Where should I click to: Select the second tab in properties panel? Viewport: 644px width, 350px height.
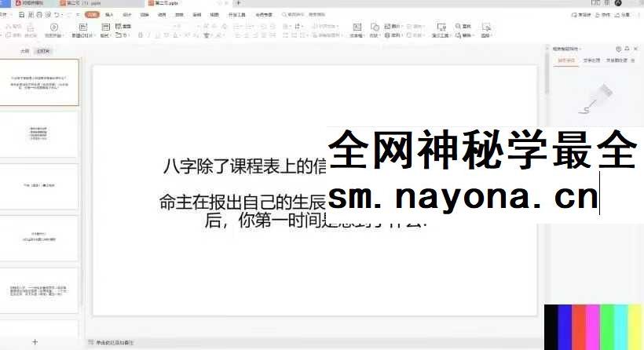591,60
